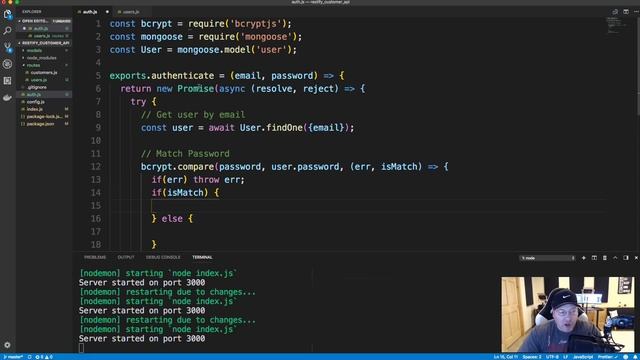Split the editor to the right
Image resolution: width=640 pixels, height=360 pixels.
(x=626, y=12)
